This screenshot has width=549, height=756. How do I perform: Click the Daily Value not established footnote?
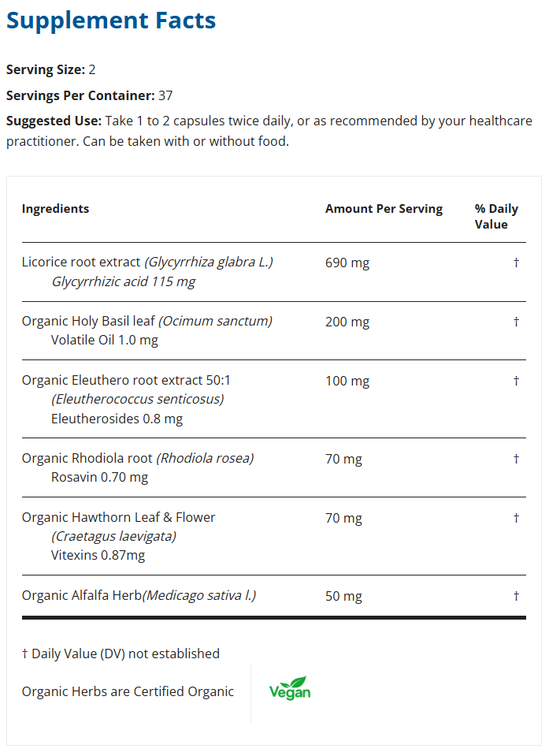tap(121, 654)
